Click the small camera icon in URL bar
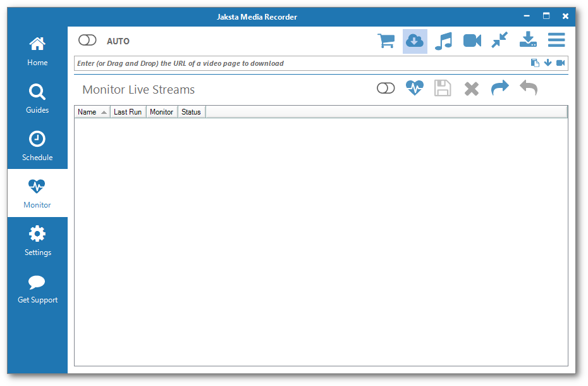588x386 pixels. (560, 63)
